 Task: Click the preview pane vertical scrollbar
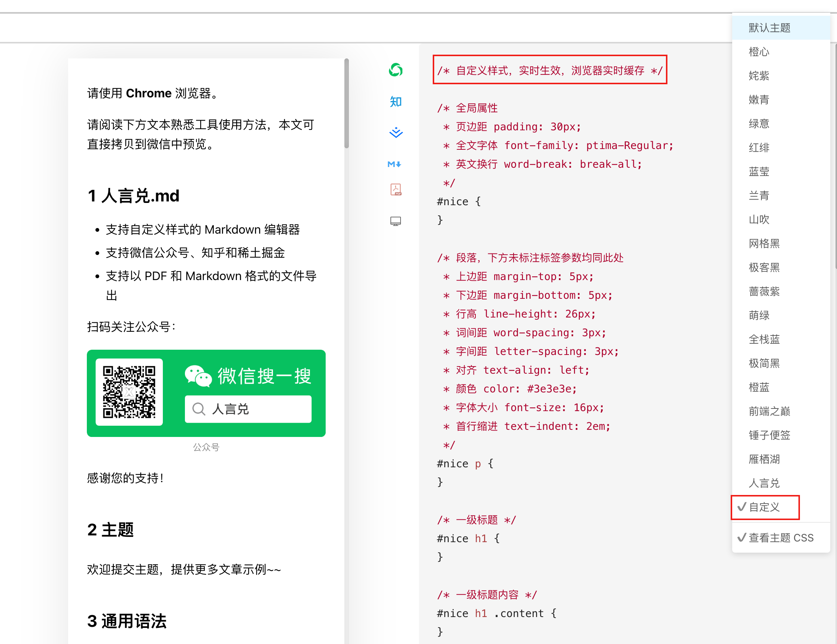(347, 103)
